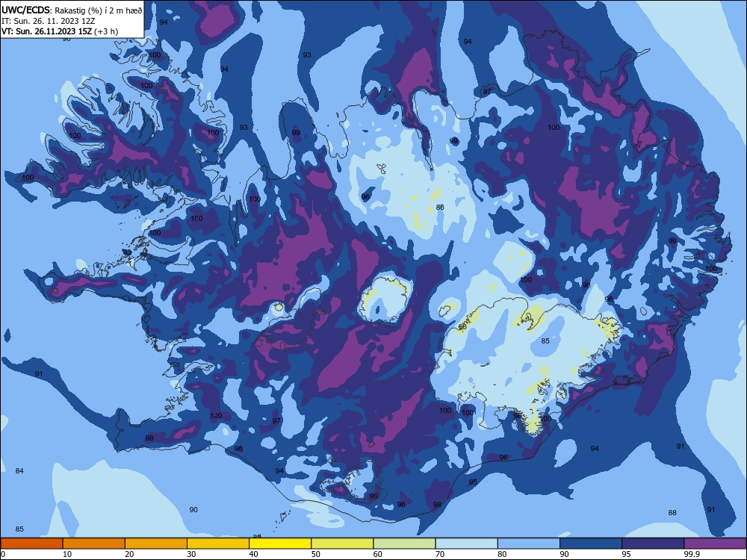Viewport: 747px width, 560px height.
Task: Click the 70–80 pale blue legend swatch
Action: click(x=466, y=544)
